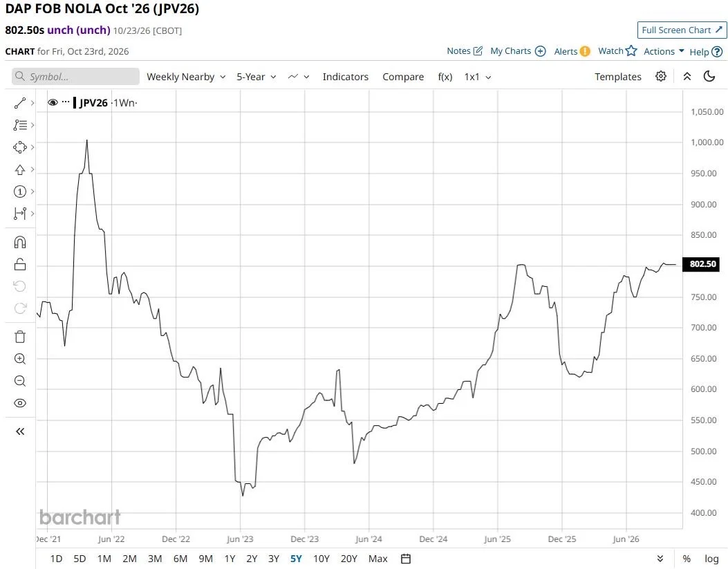Switch to dark mode theme
The image size is (728, 569).
point(709,76)
